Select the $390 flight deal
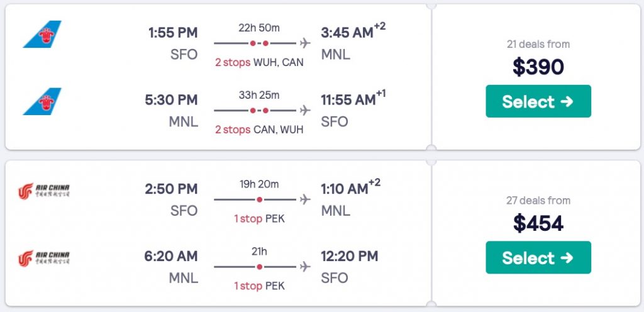 538,101
